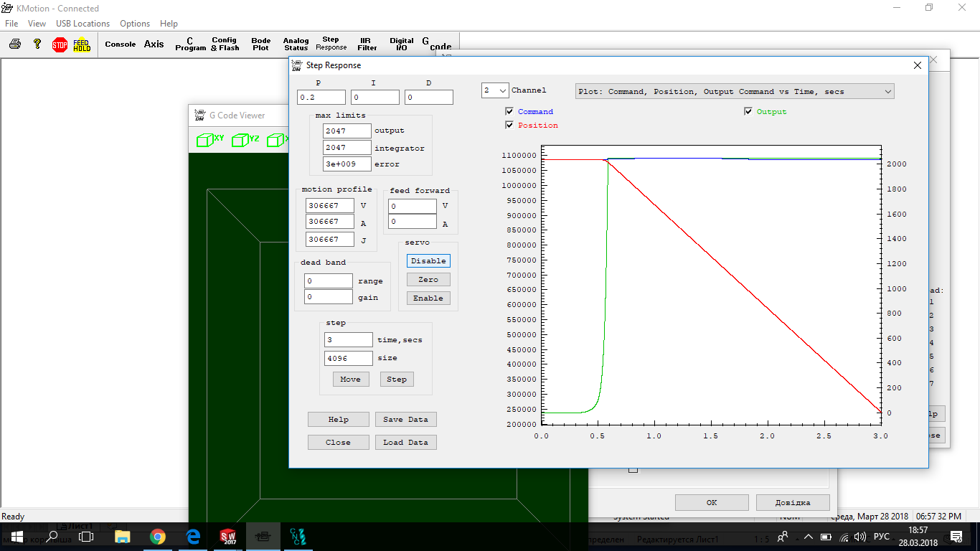980x551 pixels.
Task: Open the notification center icon
Action: click(956, 537)
